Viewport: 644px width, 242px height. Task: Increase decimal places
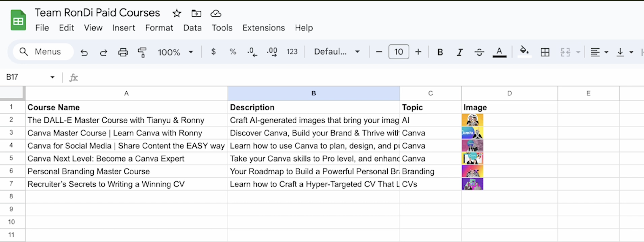(272, 52)
